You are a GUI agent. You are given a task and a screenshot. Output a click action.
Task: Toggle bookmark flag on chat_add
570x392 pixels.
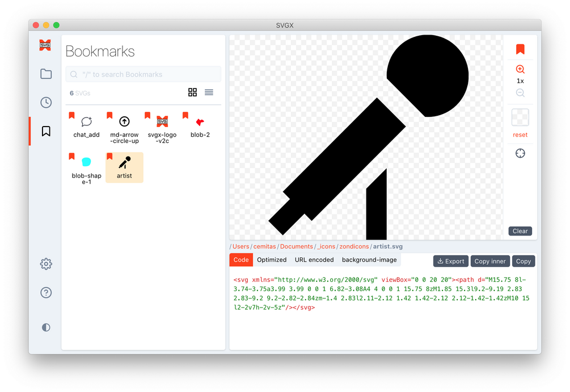point(71,115)
